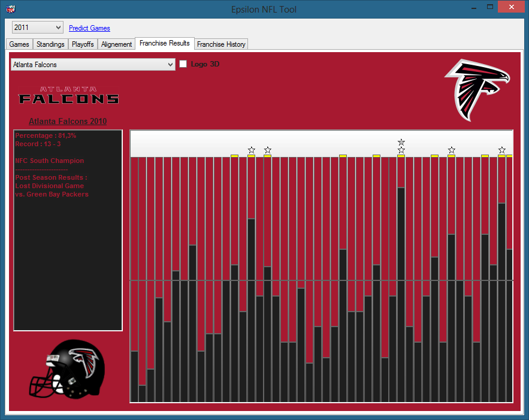
Task: Click the shortest bar in the chart
Action: tap(142, 393)
